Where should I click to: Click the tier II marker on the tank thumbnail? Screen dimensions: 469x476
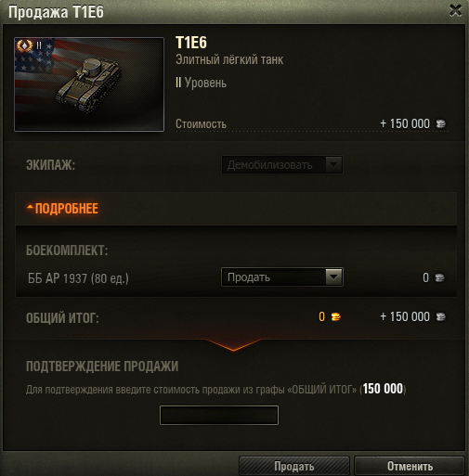(x=39, y=45)
